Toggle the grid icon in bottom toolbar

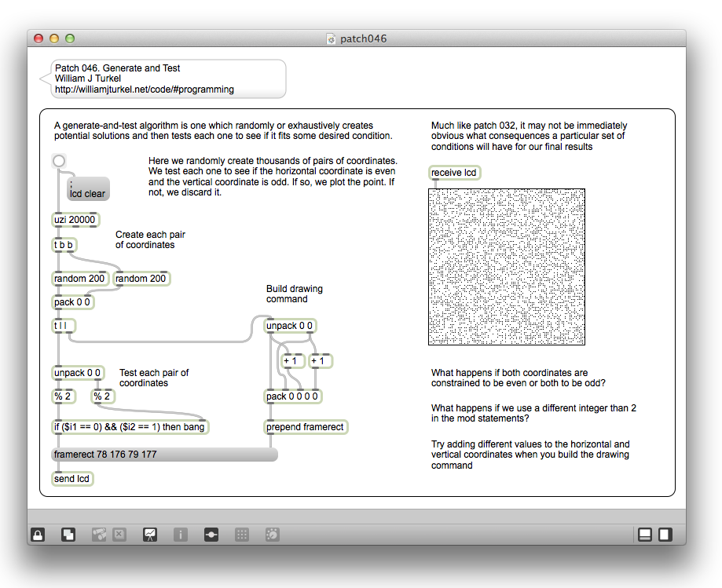click(242, 535)
